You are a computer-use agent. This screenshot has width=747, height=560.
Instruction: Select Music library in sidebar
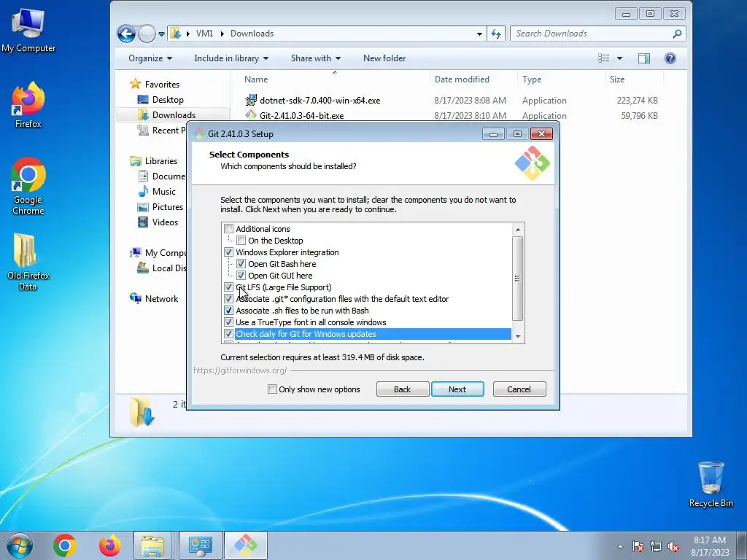coord(164,192)
